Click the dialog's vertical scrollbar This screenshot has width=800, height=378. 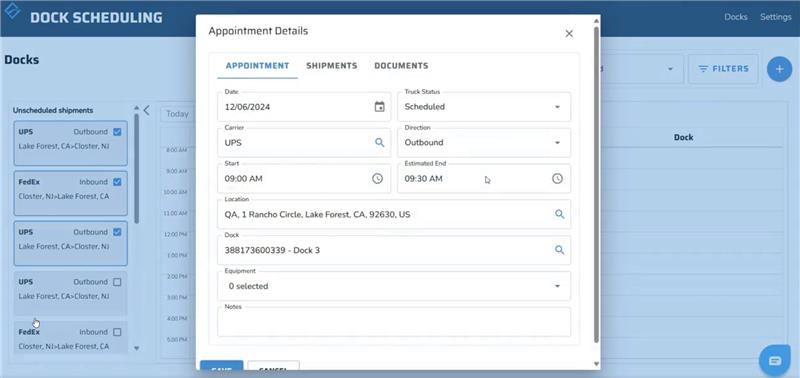(x=596, y=184)
